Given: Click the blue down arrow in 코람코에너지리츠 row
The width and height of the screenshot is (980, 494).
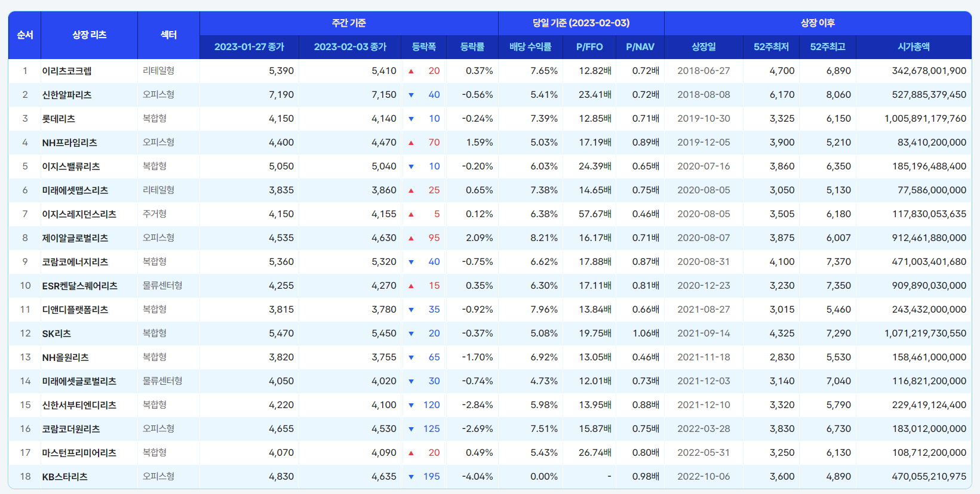Looking at the screenshot, I should coord(411,262).
